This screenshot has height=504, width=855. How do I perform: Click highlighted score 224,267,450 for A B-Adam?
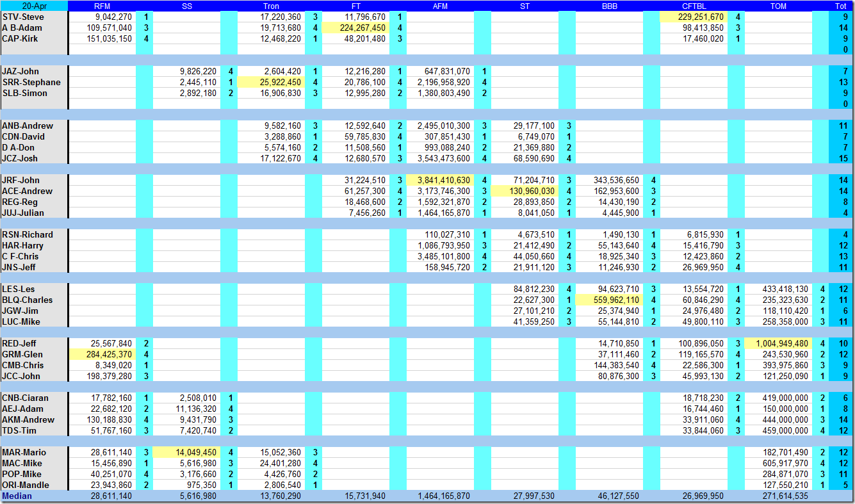pyautogui.click(x=355, y=28)
